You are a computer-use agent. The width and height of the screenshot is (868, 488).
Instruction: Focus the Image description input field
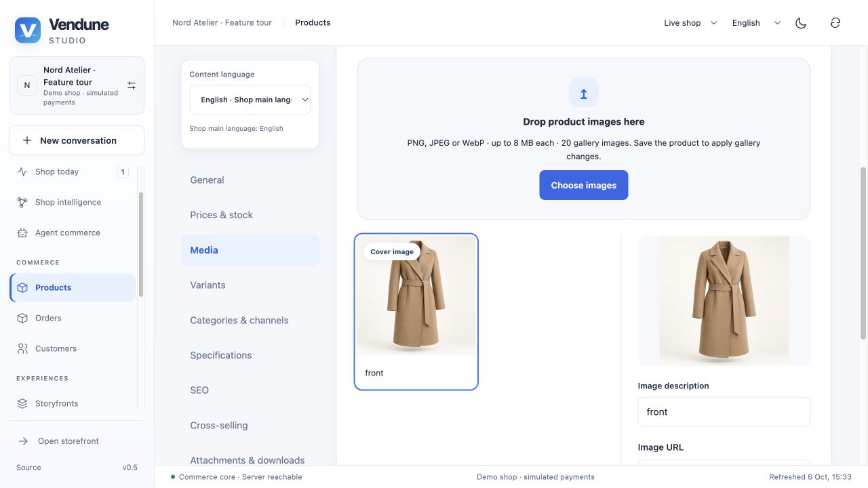point(724,412)
